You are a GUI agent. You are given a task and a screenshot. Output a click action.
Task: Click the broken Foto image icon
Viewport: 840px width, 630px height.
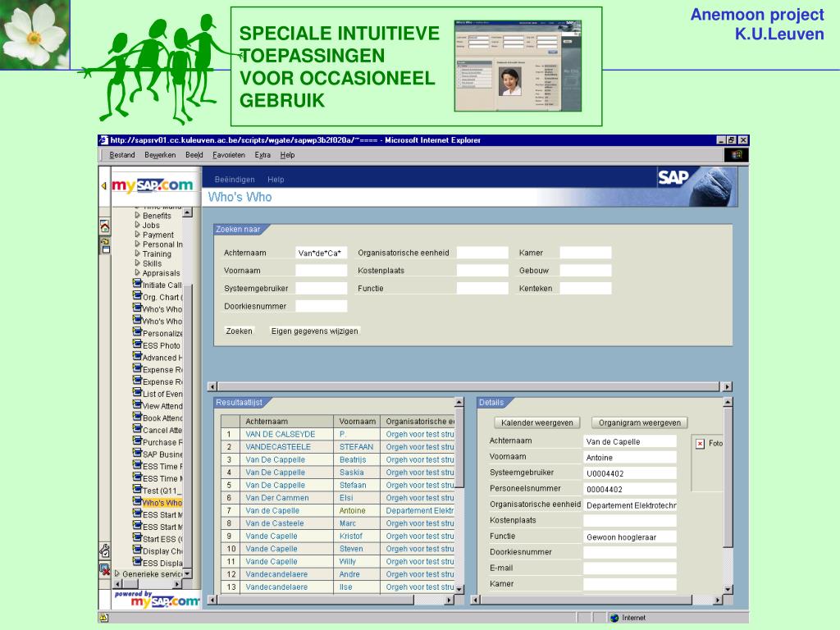pyautogui.click(x=701, y=444)
